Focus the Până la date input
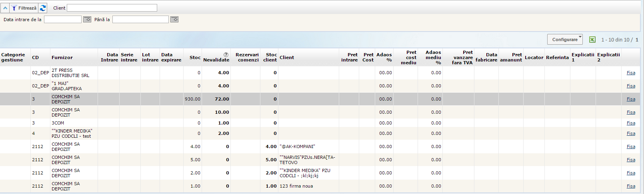The image size is (644, 194). pos(140,20)
